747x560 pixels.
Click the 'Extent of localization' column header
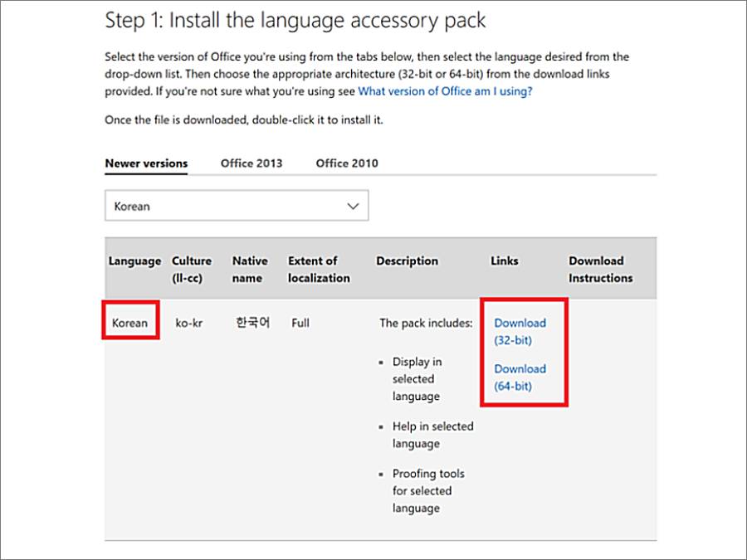319,270
